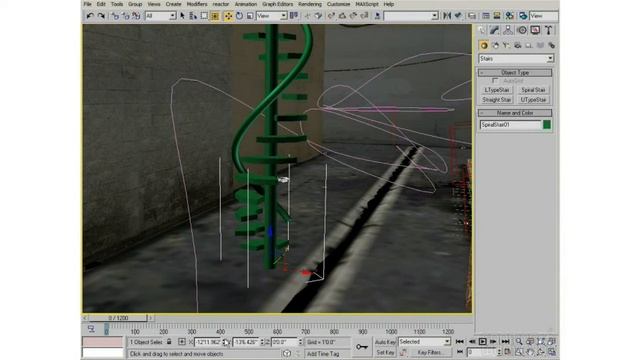The height and width of the screenshot is (360, 640).
Task: Open the Hierarchy command panel tab
Action: 508,30
